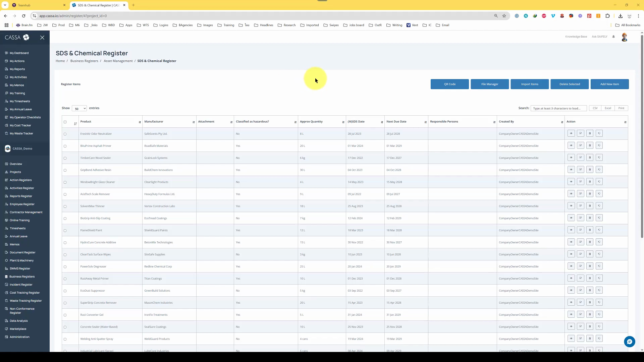The height and width of the screenshot is (362, 644).
Task: Click the last action icon for GripBond Adhesive Resin
Action: [599, 170]
